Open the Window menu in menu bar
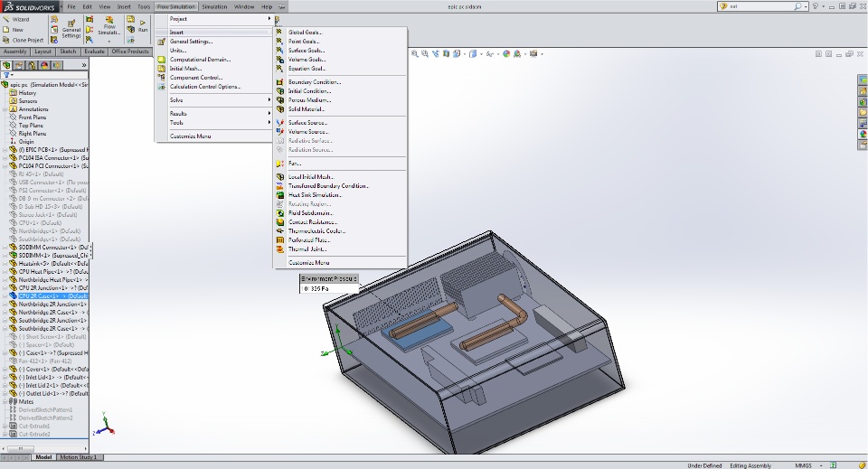 243,6
